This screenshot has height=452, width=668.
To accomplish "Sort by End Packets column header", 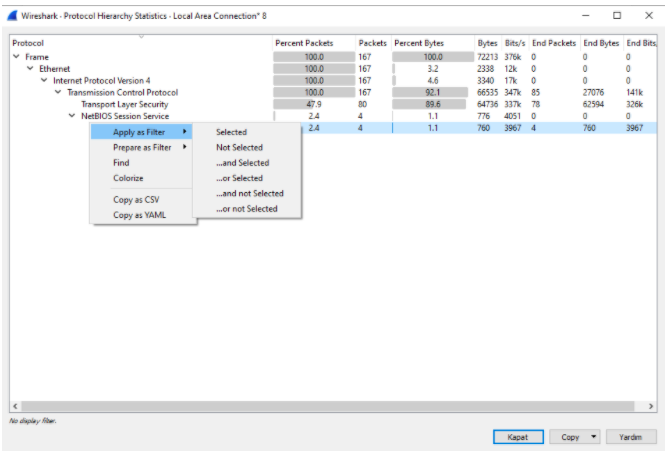I will click(554, 43).
